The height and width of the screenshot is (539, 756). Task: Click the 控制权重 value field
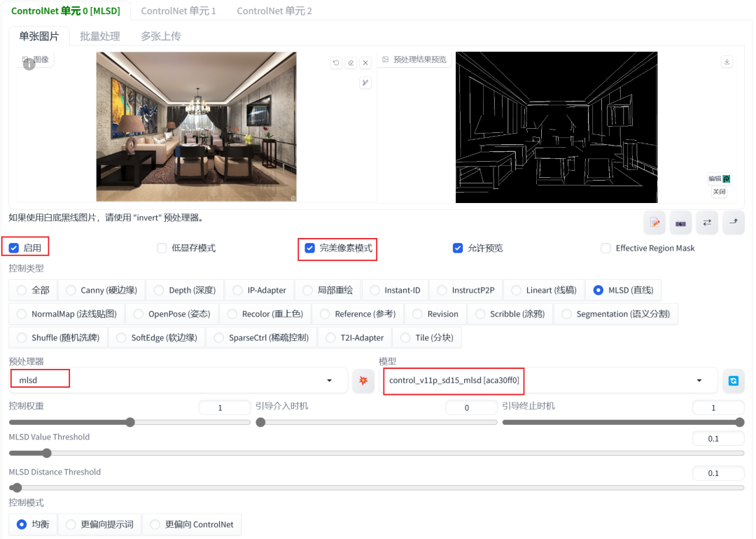point(224,407)
